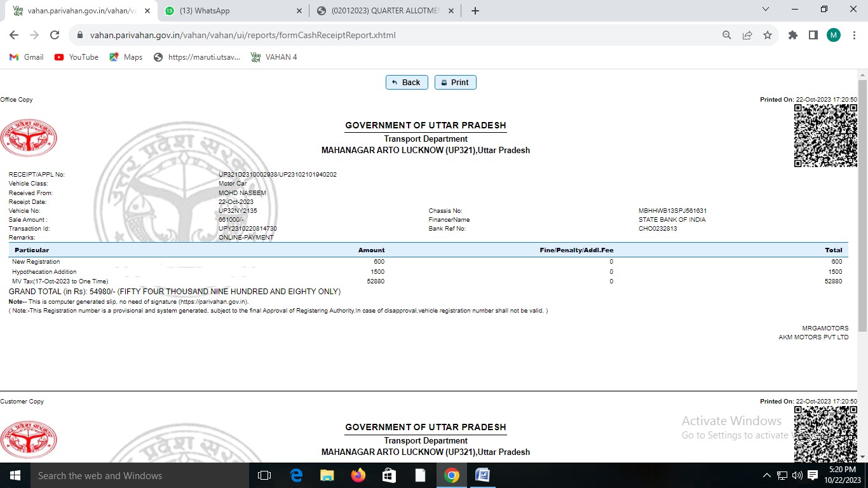This screenshot has width=868, height=488.
Task: Click the scrollbar down arrow
Action: click(862, 457)
